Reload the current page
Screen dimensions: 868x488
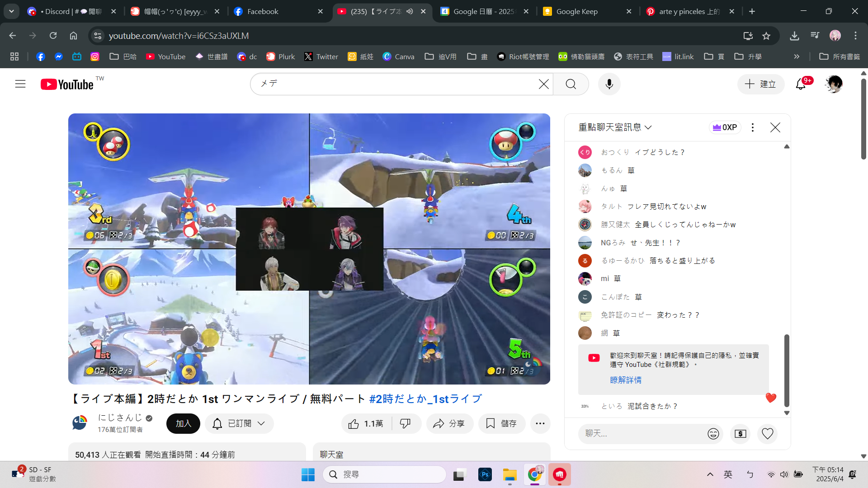click(53, 36)
